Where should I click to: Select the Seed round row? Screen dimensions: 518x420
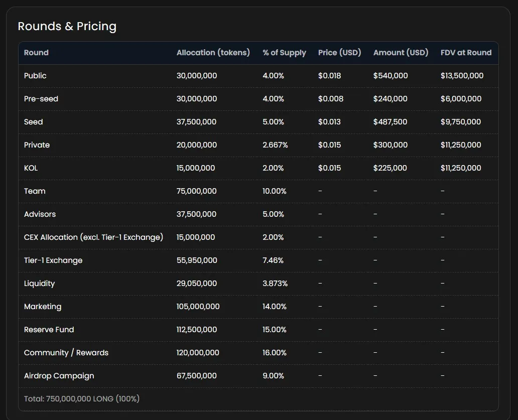coord(33,121)
